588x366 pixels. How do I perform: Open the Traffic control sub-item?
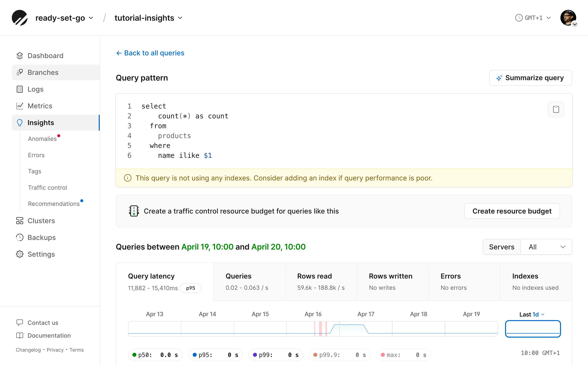pos(47,188)
